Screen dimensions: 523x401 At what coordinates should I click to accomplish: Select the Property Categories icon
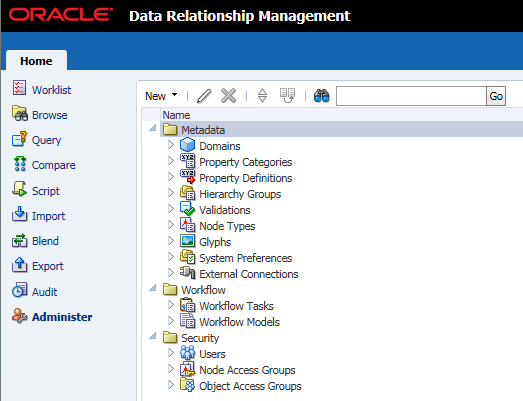click(x=187, y=161)
